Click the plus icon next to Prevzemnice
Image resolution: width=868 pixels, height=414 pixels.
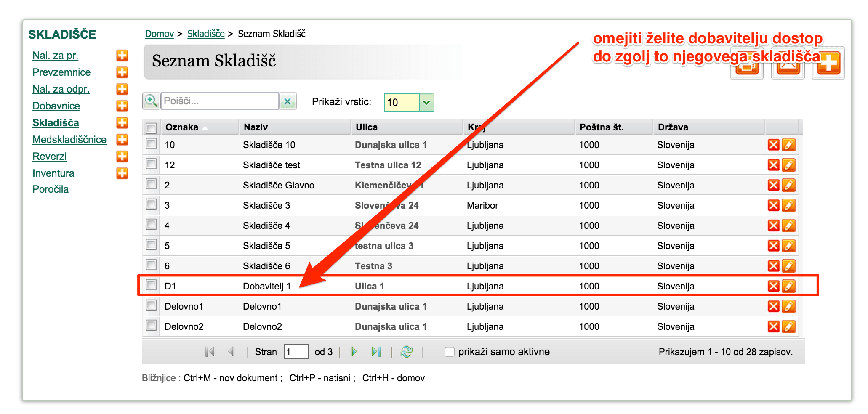pyautogui.click(x=122, y=72)
